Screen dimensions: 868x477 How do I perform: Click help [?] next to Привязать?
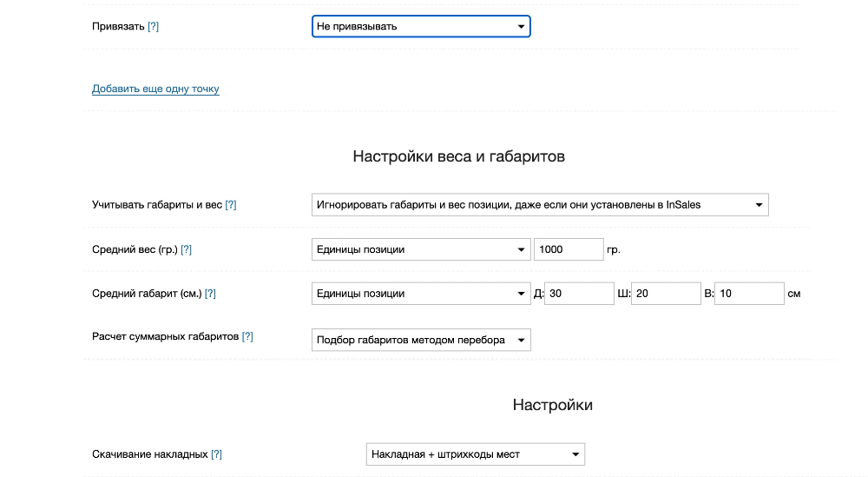tap(153, 27)
